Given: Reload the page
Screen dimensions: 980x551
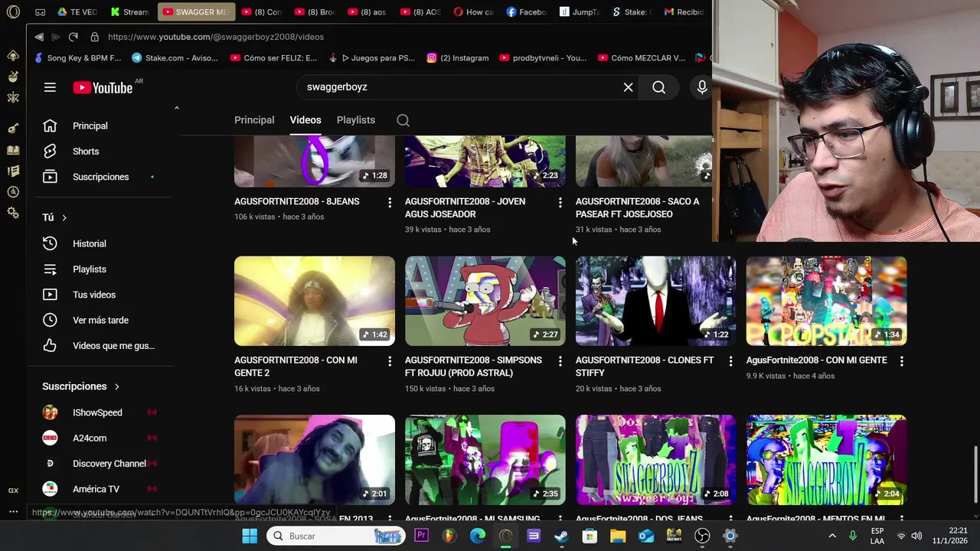Looking at the screenshot, I should click(x=73, y=37).
